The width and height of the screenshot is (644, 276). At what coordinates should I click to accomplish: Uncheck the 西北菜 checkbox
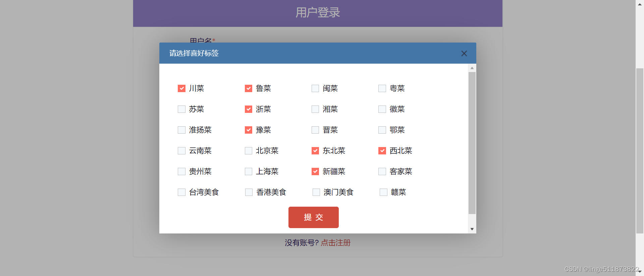point(382,151)
